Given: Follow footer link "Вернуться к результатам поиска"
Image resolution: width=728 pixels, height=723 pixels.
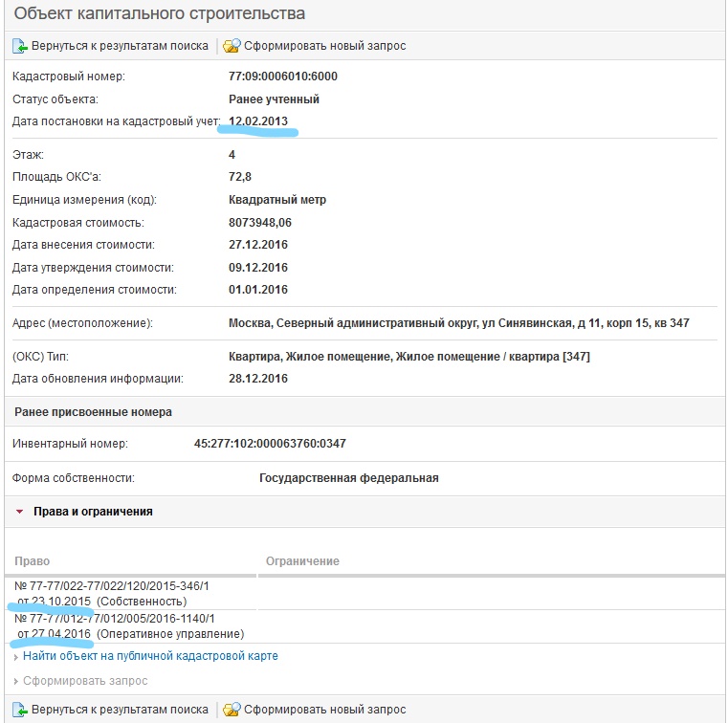Looking at the screenshot, I should [x=120, y=710].
